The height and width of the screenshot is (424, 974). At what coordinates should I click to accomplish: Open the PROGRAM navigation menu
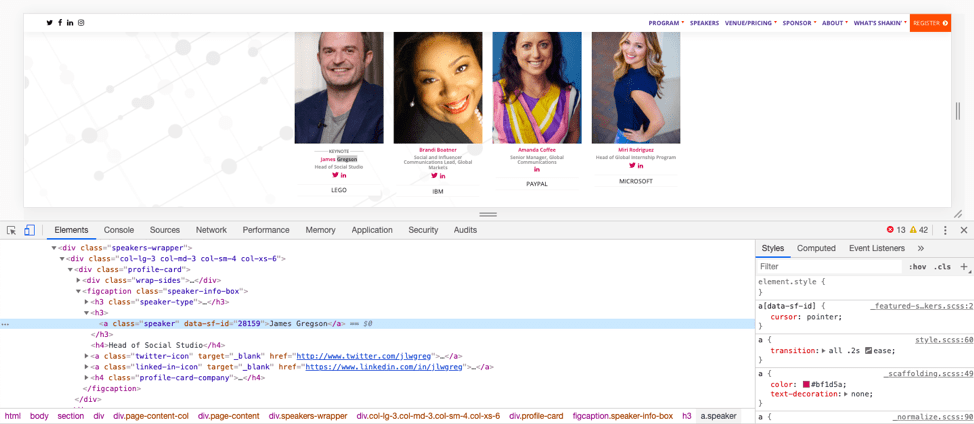point(666,23)
